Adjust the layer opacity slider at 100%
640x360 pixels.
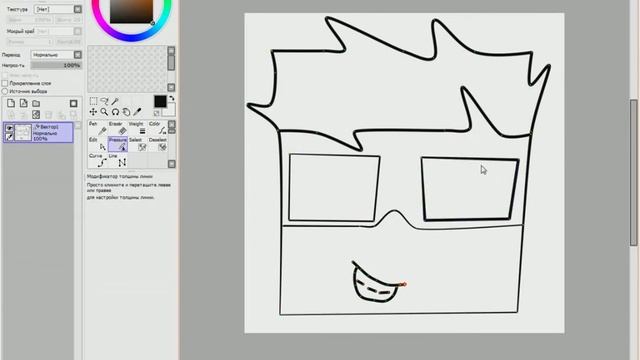coord(56,65)
